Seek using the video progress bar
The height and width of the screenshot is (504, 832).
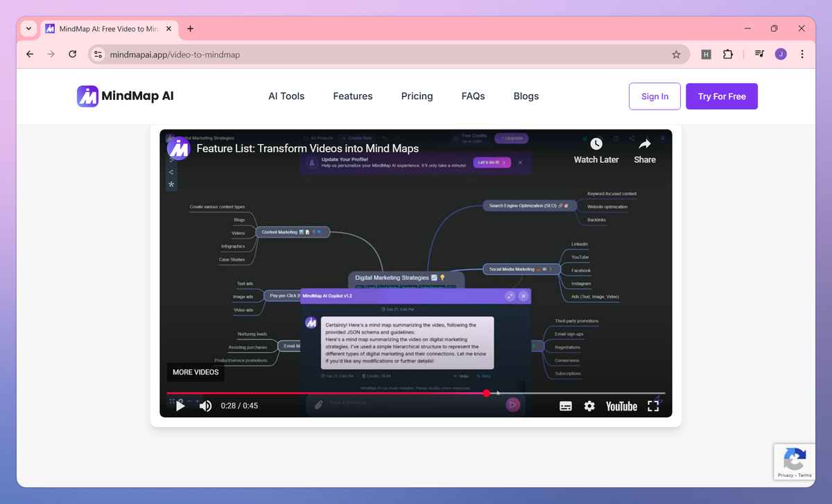click(416, 393)
